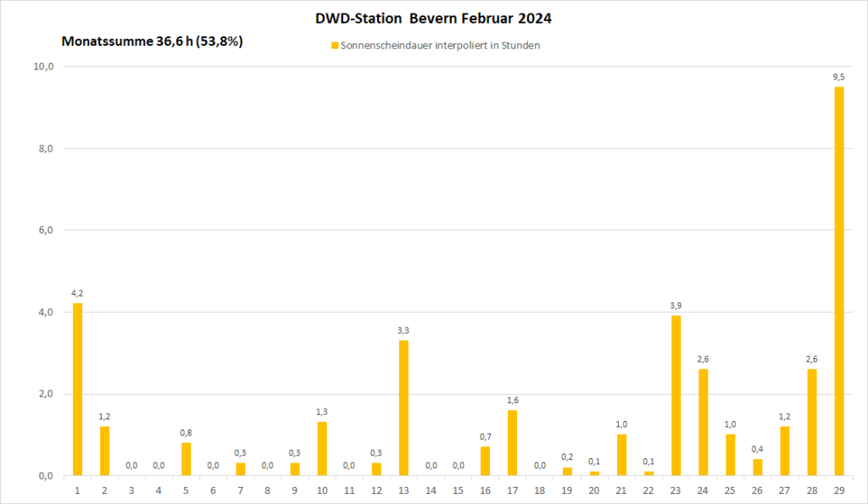Click the '10,0' y-axis label
Screen dimensions: 868x504
pos(43,66)
